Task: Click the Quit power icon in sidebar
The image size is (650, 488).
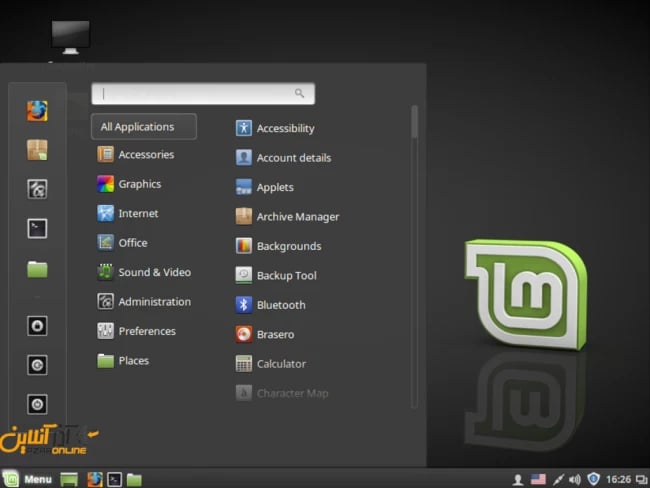Action: point(37,404)
